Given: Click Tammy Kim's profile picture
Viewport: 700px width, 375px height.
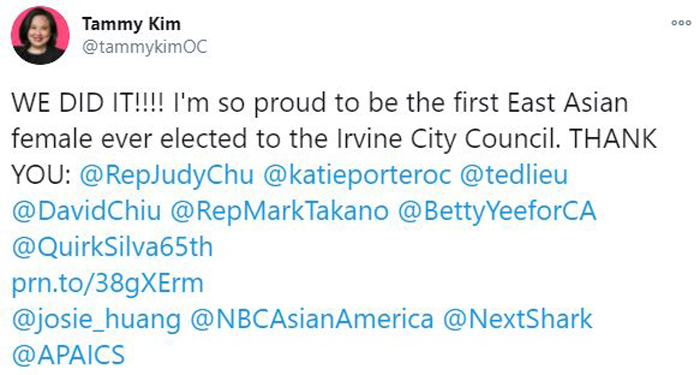Looking at the screenshot, I should [40, 35].
